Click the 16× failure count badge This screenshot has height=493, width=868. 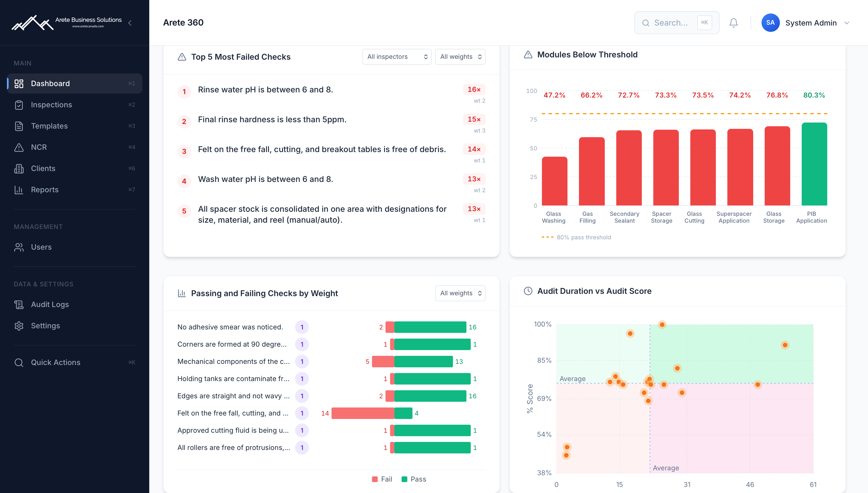click(474, 90)
